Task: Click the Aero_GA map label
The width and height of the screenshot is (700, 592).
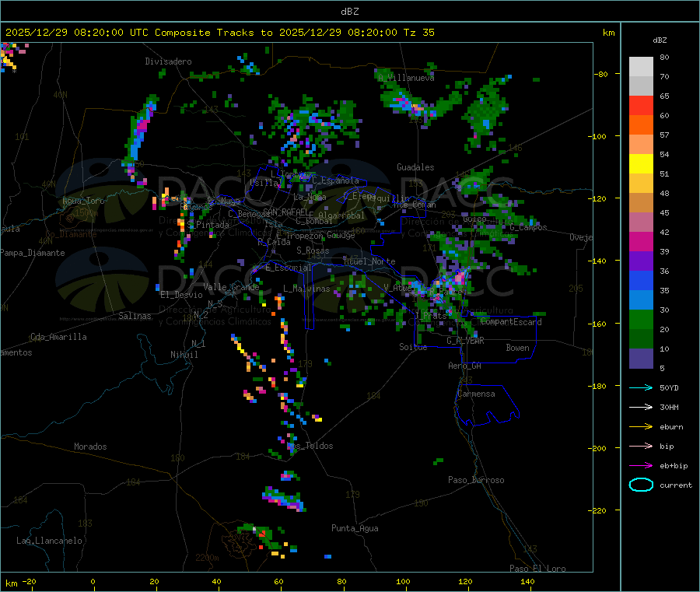Action: coord(464,366)
